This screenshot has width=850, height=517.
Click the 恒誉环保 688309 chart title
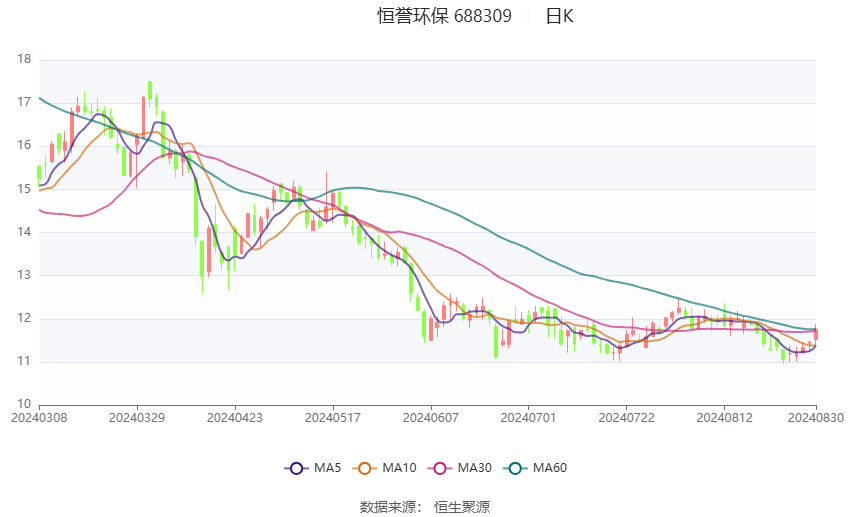(x=444, y=16)
